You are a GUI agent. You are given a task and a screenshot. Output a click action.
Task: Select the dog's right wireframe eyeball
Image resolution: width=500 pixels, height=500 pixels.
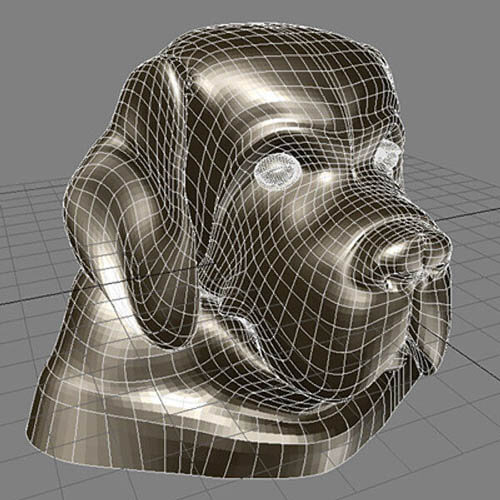(x=388, y=156)
